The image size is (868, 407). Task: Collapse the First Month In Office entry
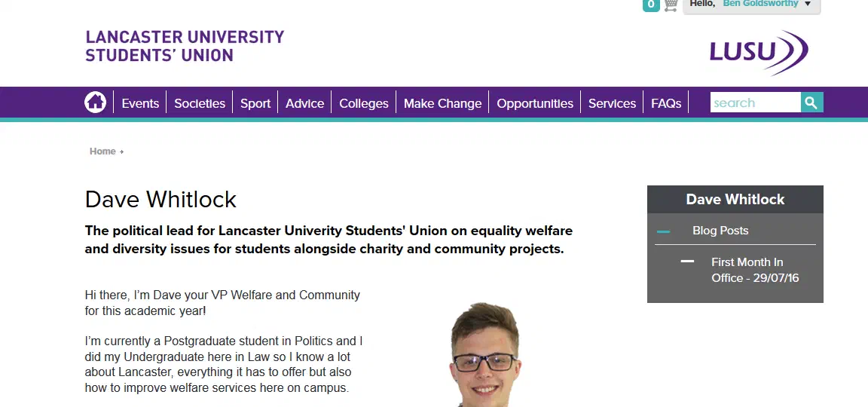[687, 262]
